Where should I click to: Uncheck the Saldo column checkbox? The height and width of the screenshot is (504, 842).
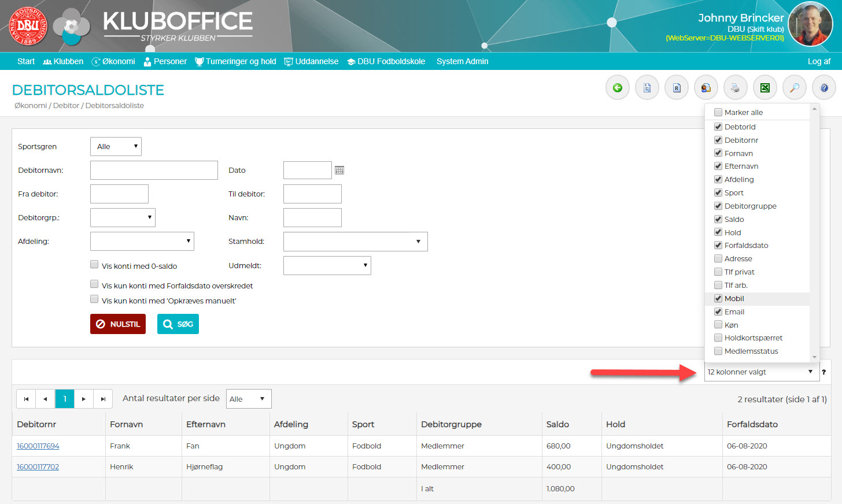[x=718, y=219]
